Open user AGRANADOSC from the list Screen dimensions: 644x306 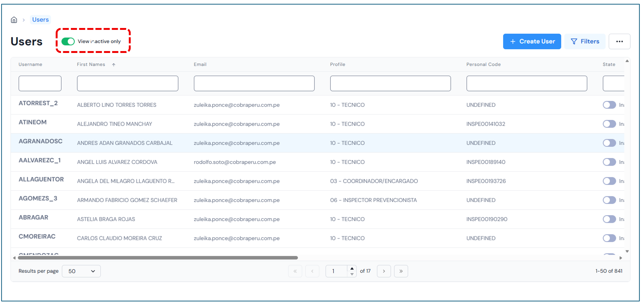click(41, 141)
